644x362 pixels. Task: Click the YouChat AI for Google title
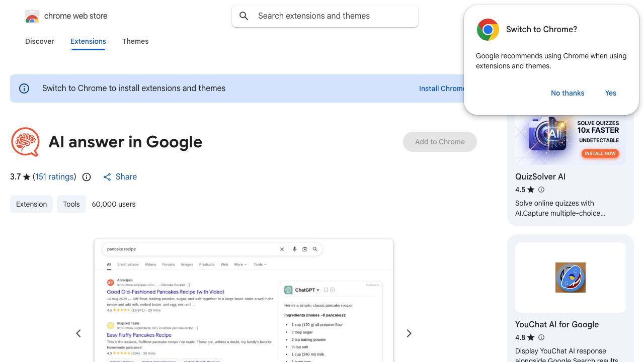(557, 324)
